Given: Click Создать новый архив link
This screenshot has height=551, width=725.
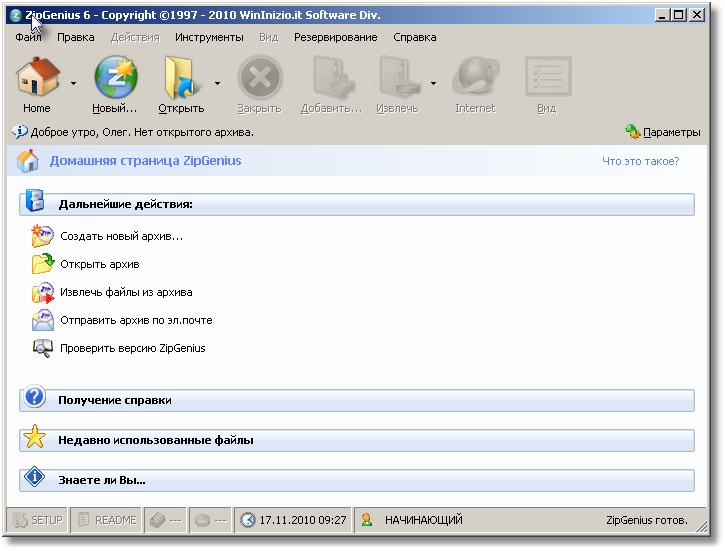Looking at the screenshot, I should (x=122, y=237).
